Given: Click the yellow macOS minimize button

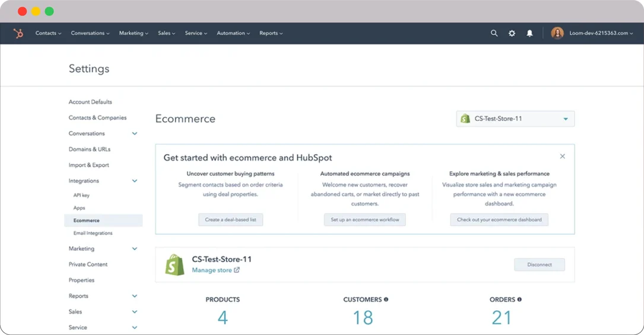Looking at the screenshot, I should pyautogui.click(x=36, y=11).
